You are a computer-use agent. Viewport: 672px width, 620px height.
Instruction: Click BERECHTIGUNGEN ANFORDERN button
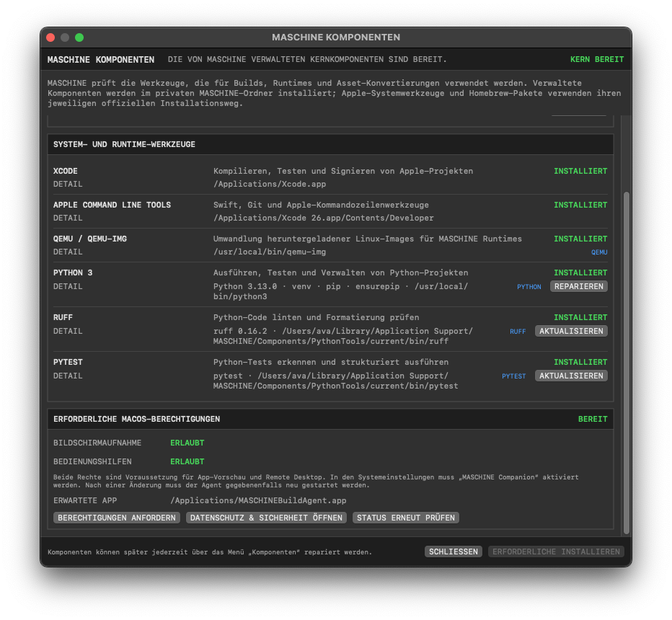coord(117,518)
